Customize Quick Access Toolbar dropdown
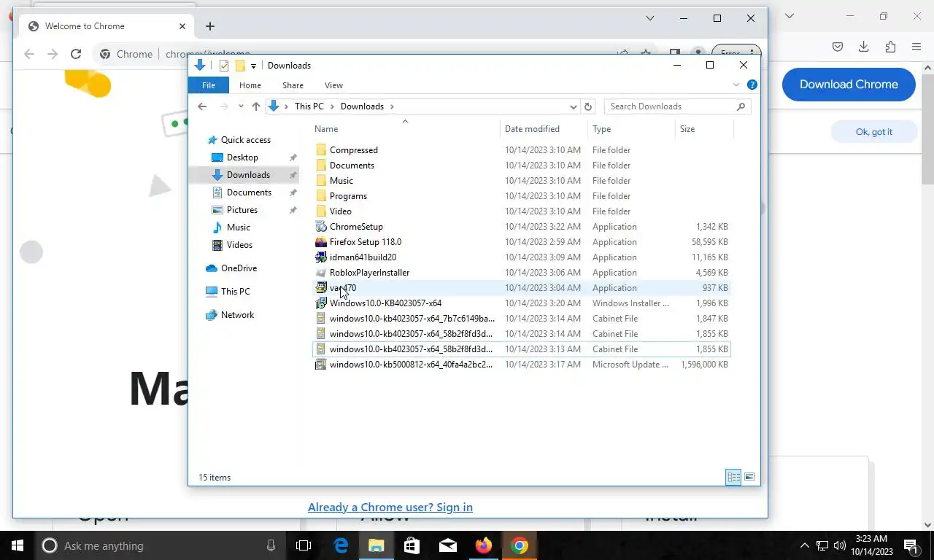The width and height of the screenshot is (934, 560). [253, 66]
